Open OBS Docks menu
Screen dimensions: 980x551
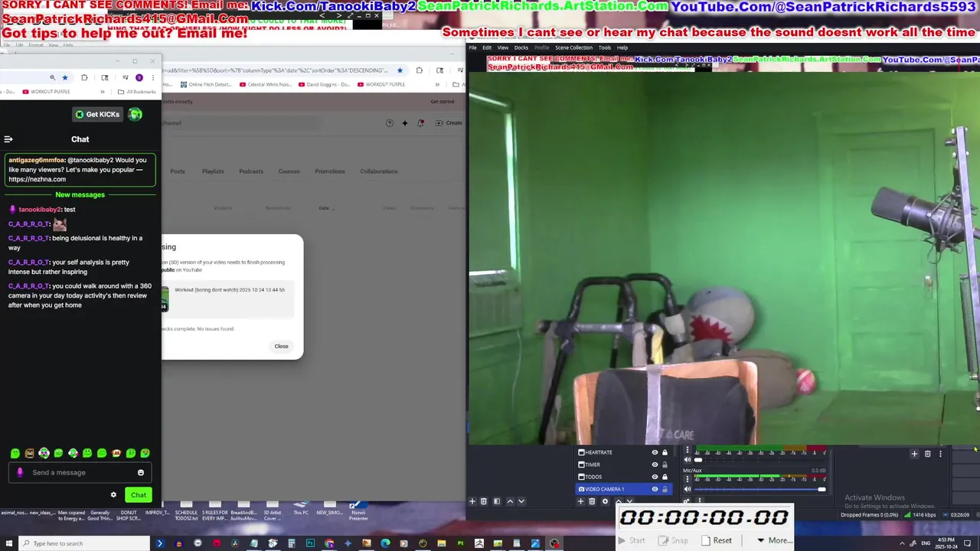click(x=521, y=47)
